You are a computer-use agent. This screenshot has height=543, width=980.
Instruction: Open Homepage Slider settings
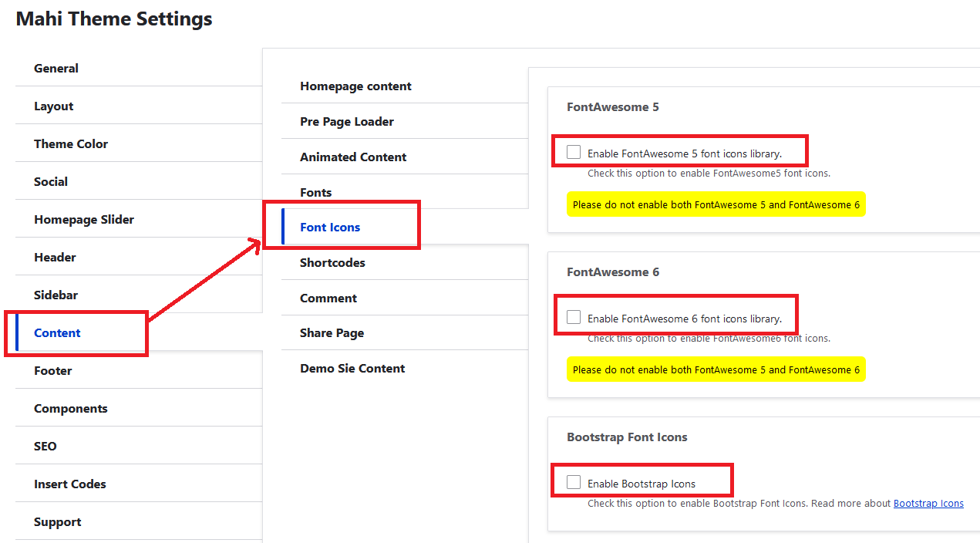click(x=84, y=220)
